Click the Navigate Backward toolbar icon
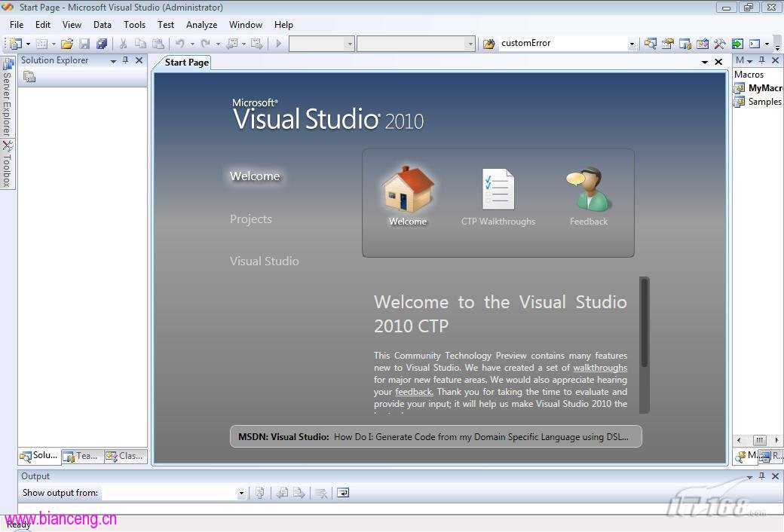The image size is (784, 532). coord(232,44)
